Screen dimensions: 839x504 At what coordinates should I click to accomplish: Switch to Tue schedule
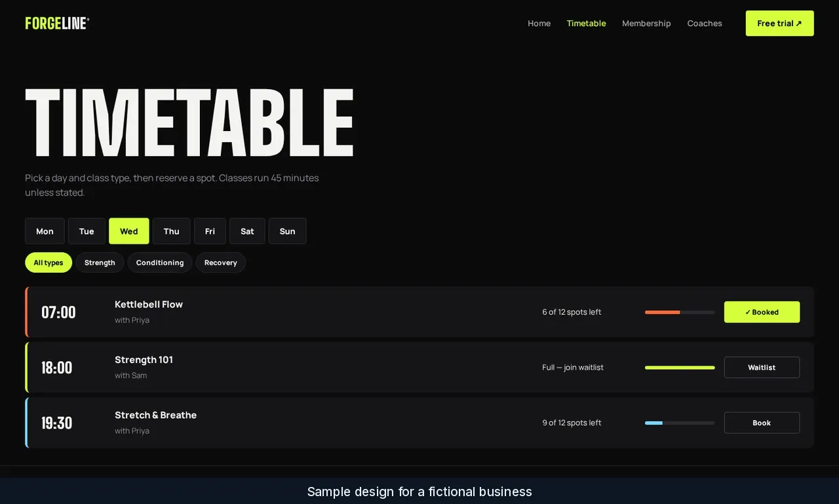(x=87, y=231)
